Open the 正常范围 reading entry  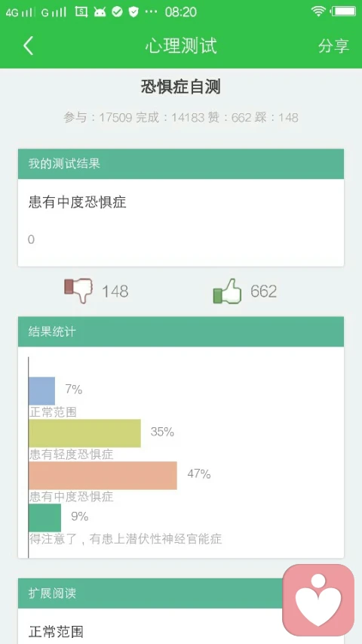57,631
